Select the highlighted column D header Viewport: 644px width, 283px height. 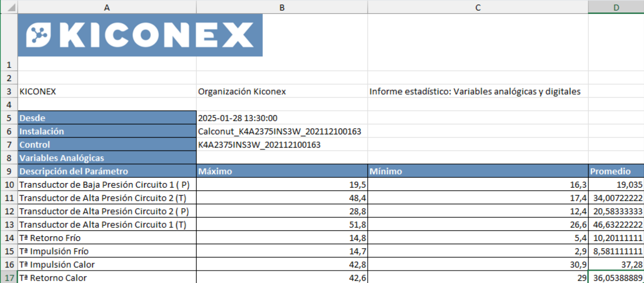click(616, 7)
